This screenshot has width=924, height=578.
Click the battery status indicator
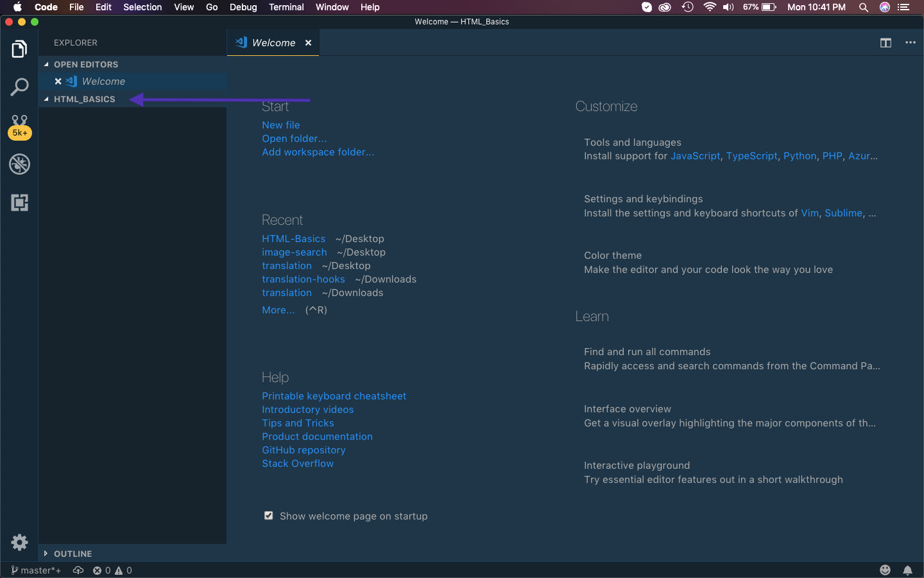click(x=760, y=7)
